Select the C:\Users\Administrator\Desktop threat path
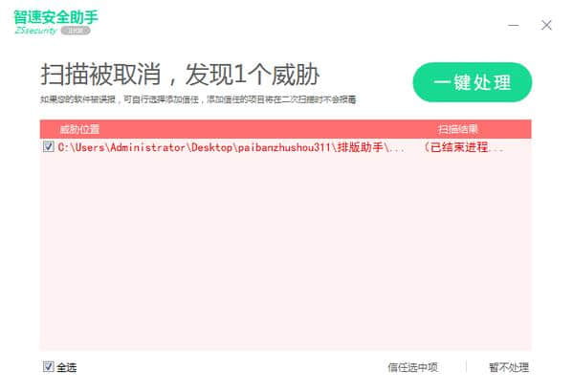 [x=231, y=147]
